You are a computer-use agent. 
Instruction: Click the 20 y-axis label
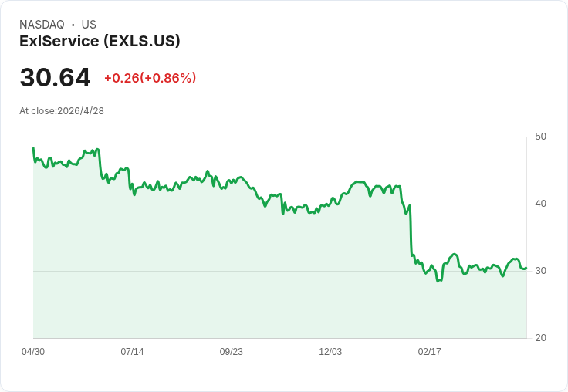(x=540, y=338)
